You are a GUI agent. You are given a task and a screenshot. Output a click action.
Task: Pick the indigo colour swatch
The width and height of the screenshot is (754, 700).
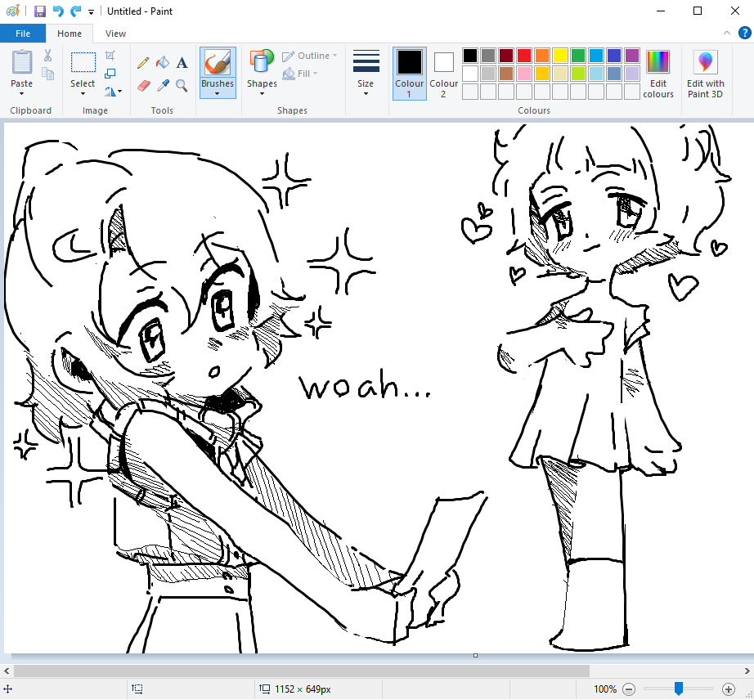pyautogui.click(x=614, y=56)
